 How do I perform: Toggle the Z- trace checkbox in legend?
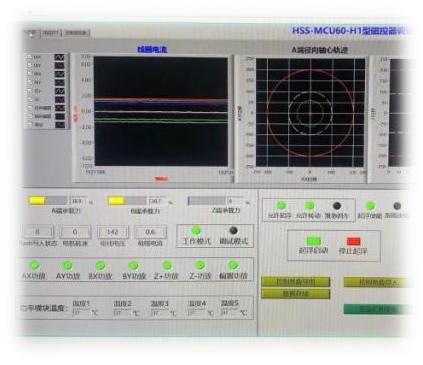point(29,99)
